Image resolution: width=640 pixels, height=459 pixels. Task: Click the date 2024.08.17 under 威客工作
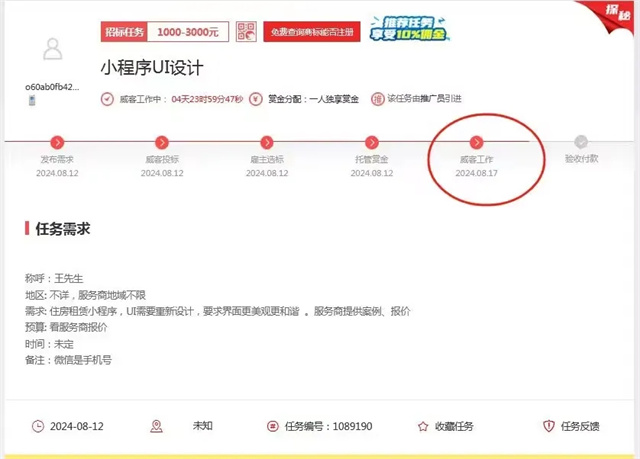(476, 173)
